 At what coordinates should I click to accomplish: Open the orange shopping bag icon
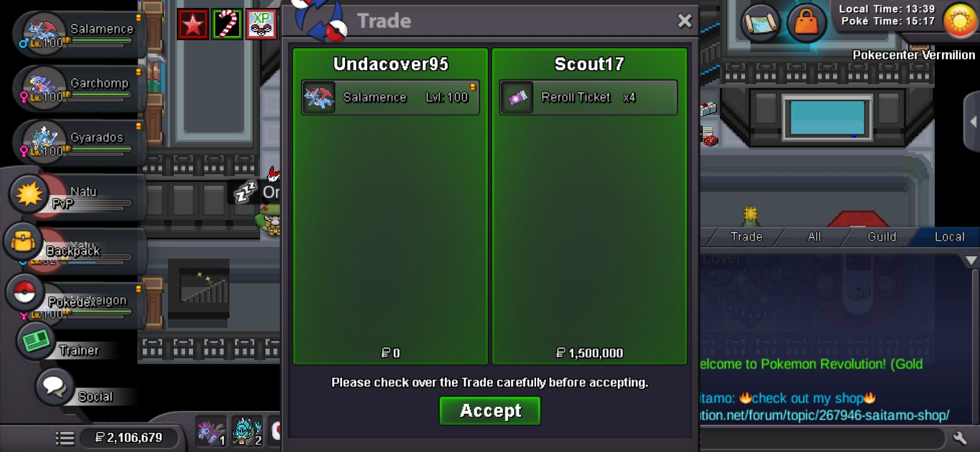click(x=806, y=23)
